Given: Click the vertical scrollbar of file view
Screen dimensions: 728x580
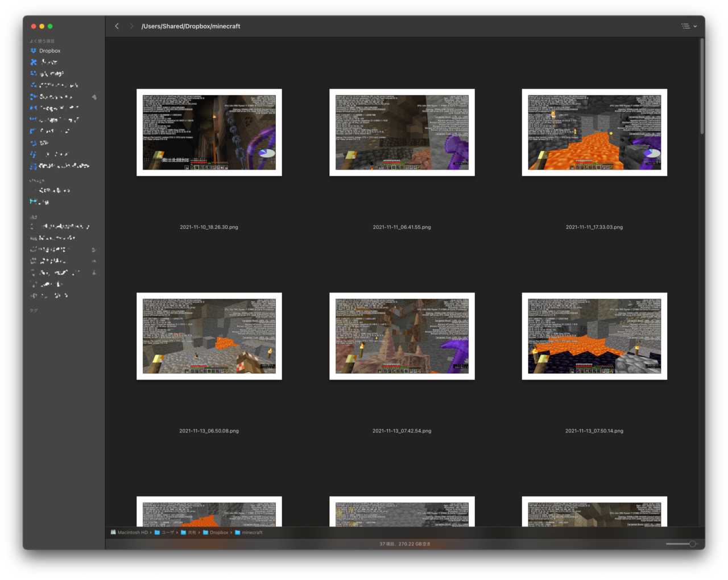Looking at the screenshot, I should (x=702, y=87).
